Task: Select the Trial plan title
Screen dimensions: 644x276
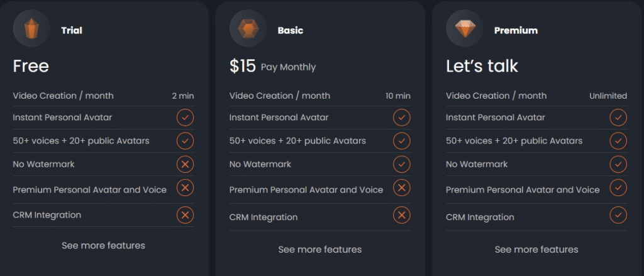Action: [72, 30]
